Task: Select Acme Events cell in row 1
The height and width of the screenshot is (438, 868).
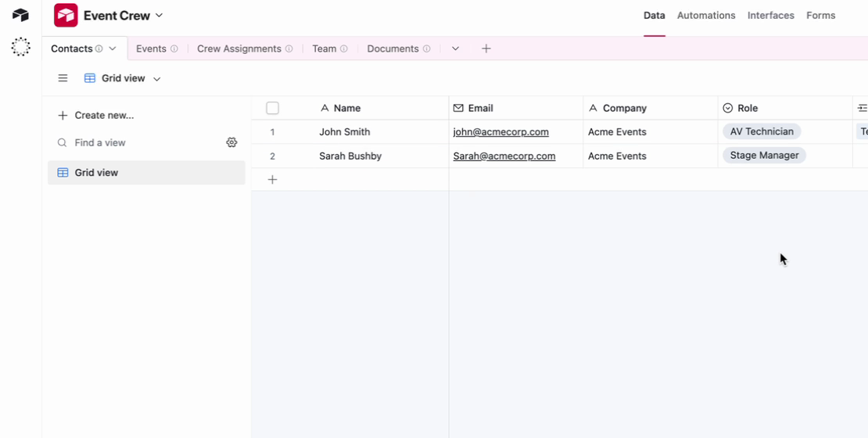Action: [x=651, y=131]
